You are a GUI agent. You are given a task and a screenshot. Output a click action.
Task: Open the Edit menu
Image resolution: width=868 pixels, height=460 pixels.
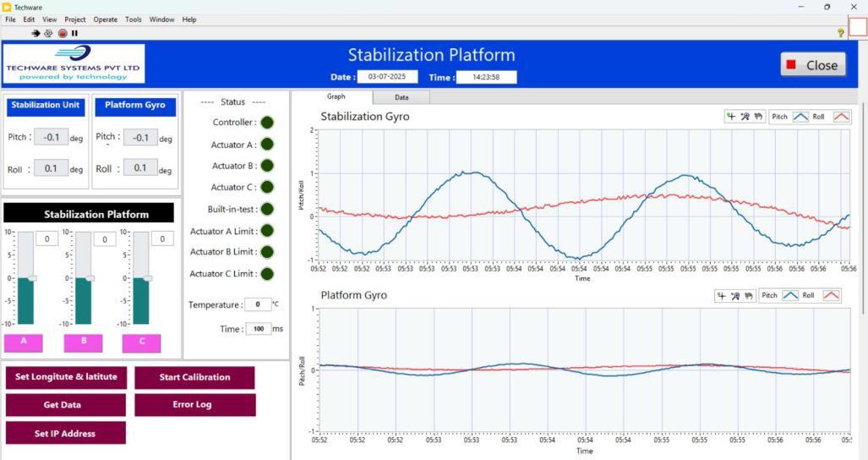(x=29, y=19)
